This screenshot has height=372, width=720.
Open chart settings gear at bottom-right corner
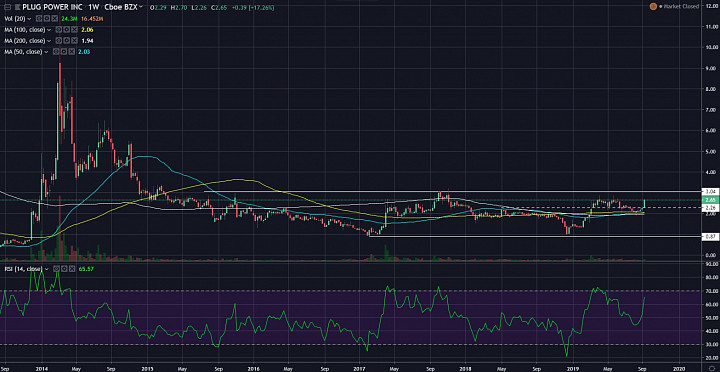click(x=714, y=368)
